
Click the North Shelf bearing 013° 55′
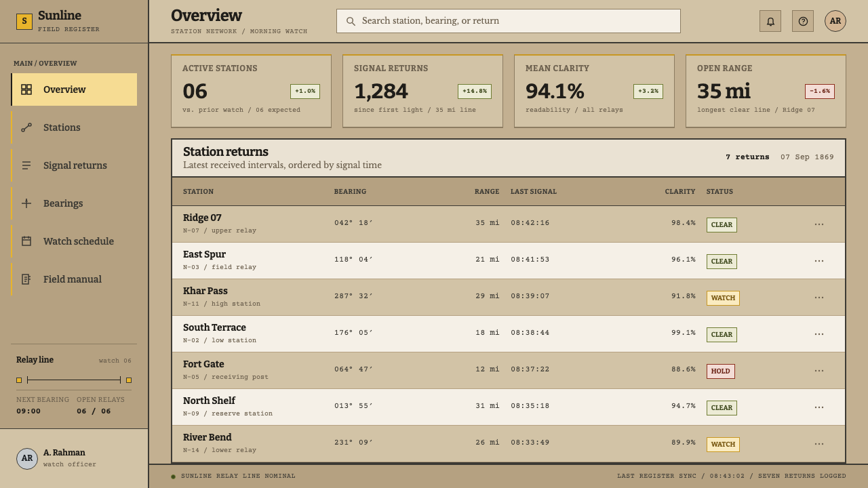click(x=353, y=406)
